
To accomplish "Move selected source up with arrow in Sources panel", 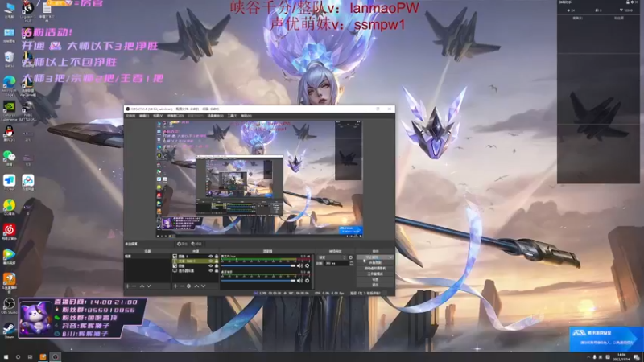I will (x=196, y=286).
